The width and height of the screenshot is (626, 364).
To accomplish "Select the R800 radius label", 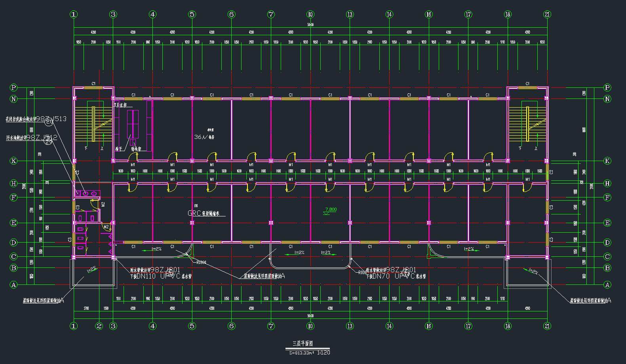I will [362, 272].
